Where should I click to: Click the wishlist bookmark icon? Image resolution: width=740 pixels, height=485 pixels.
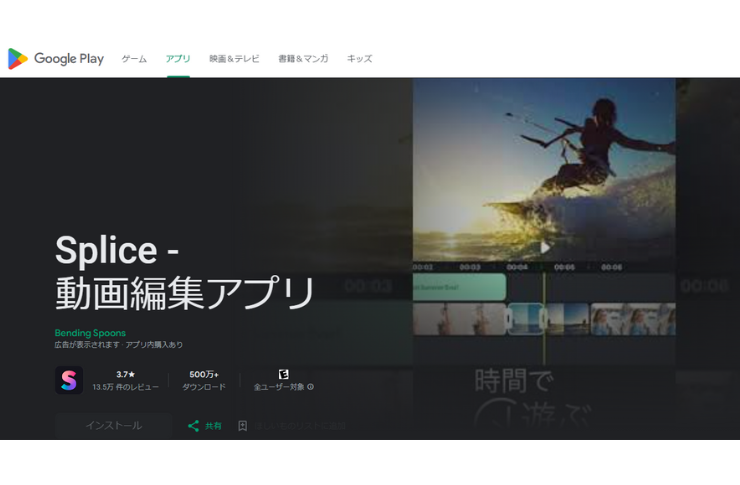[243, 426]
